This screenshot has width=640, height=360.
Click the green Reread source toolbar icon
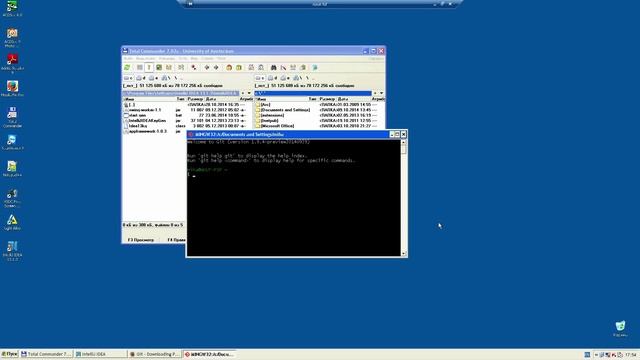pos(127,67)
